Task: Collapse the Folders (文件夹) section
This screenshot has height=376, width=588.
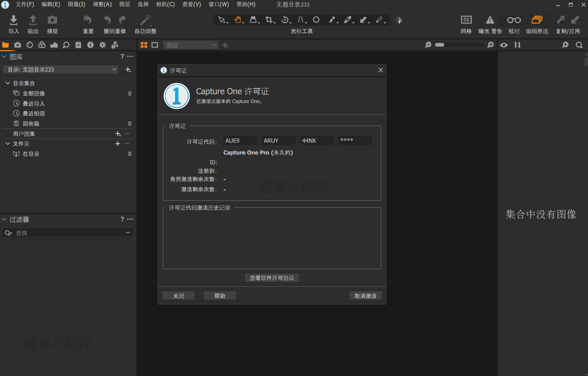Action: pos(8,144)
